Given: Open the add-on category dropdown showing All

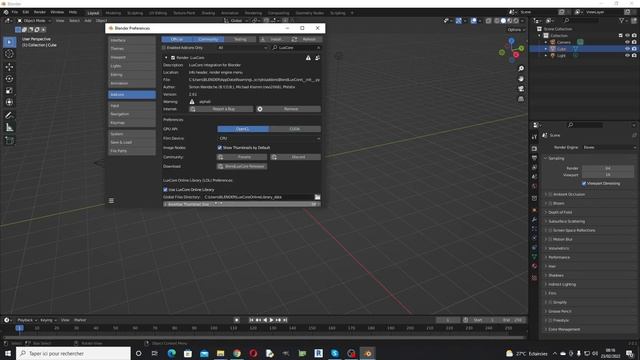Looking at the screenshot, I should coord(242,48).
